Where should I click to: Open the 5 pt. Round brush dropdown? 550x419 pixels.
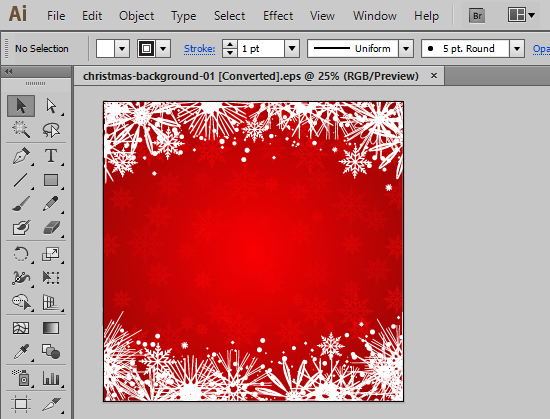[x=517, y=48]
